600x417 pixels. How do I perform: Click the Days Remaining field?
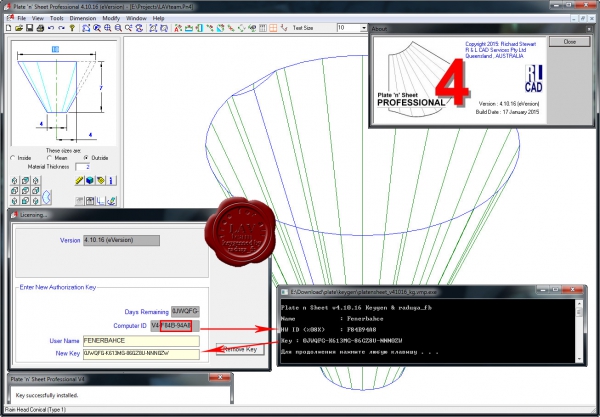coord(185,311)
